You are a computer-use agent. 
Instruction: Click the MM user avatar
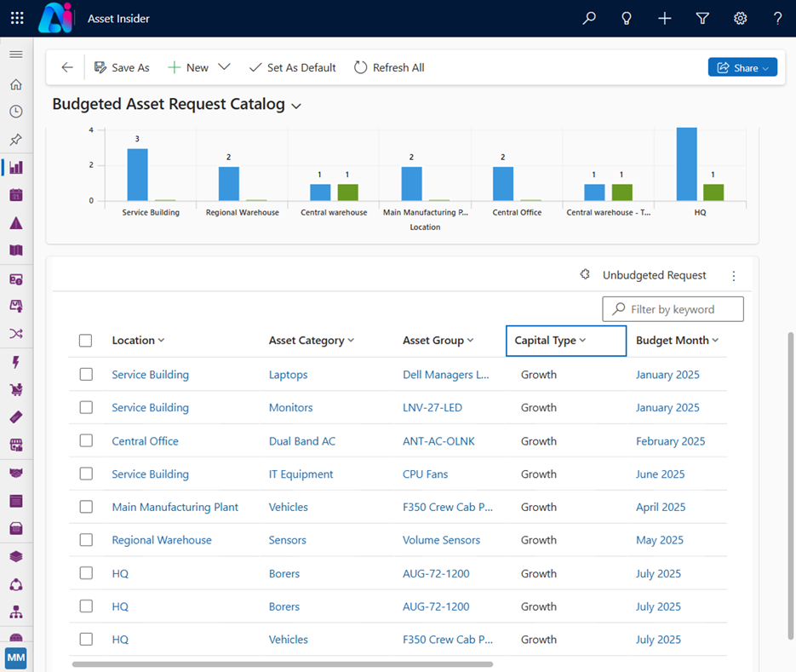[15, 658]
